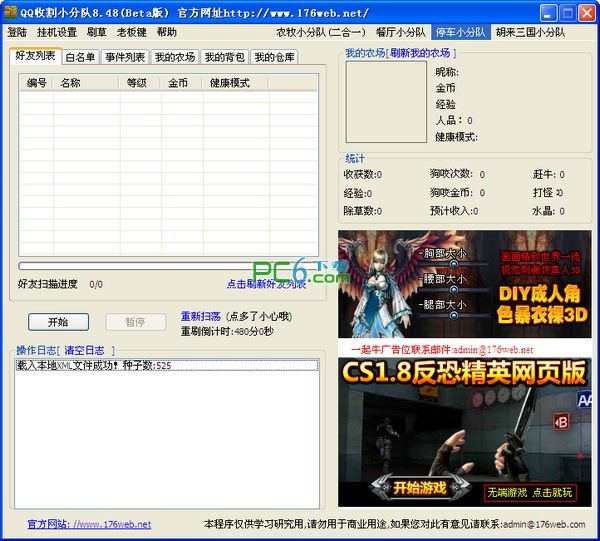
Task: Open the 我的背包 tab
Action: [225, 57]
